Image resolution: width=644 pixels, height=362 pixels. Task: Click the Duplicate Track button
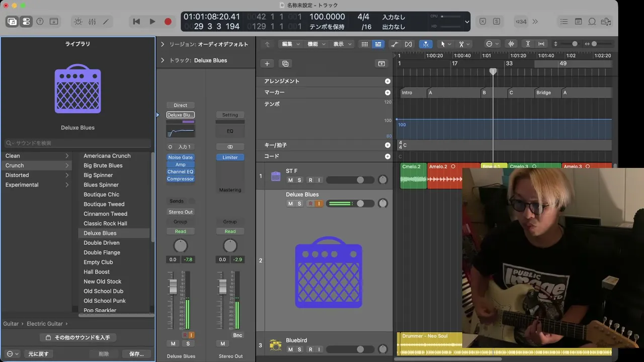tap(285, 63)
